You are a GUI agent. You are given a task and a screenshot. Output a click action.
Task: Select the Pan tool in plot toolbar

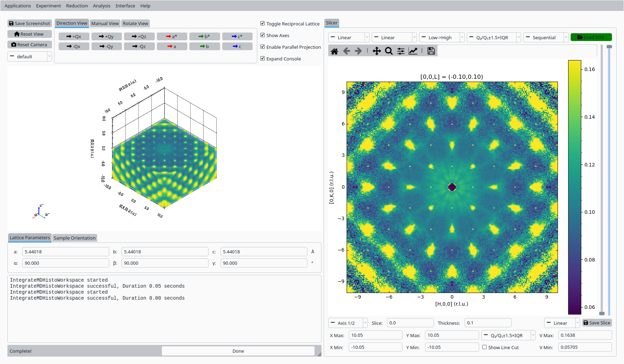click(x=377, y=51)
